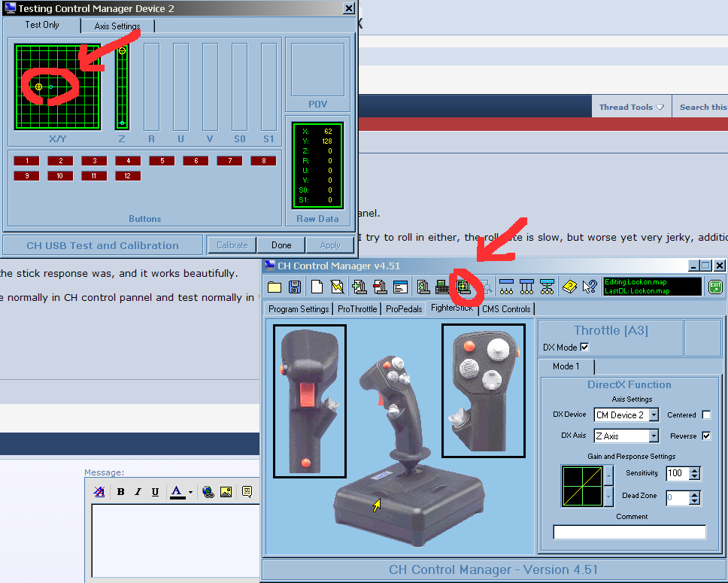Click the Apply button in test window
Viewport: 728px width, 583px height.
(x=330, y=244)
